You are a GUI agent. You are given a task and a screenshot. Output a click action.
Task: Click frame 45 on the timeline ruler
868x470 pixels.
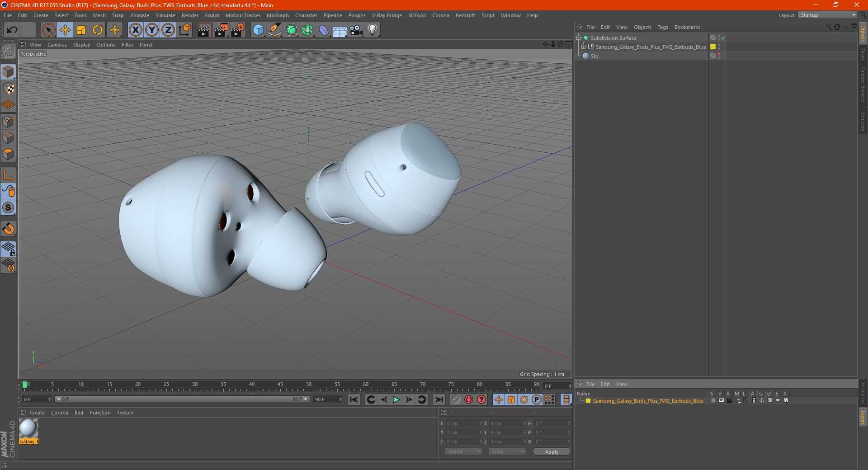coord(280,385)
